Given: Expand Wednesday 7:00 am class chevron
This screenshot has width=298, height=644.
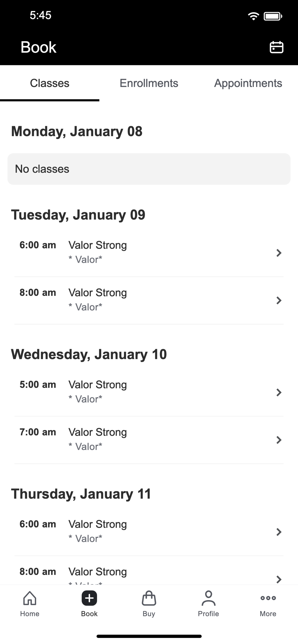Looking at the screenshot, I should pos(279,440).
